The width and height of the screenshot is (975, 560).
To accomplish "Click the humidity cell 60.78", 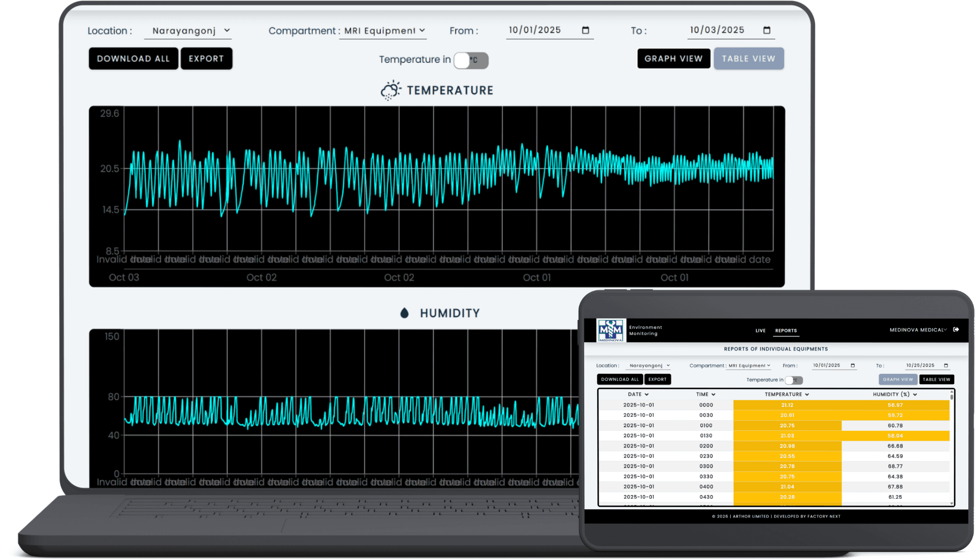I will [x=895, y=426].
